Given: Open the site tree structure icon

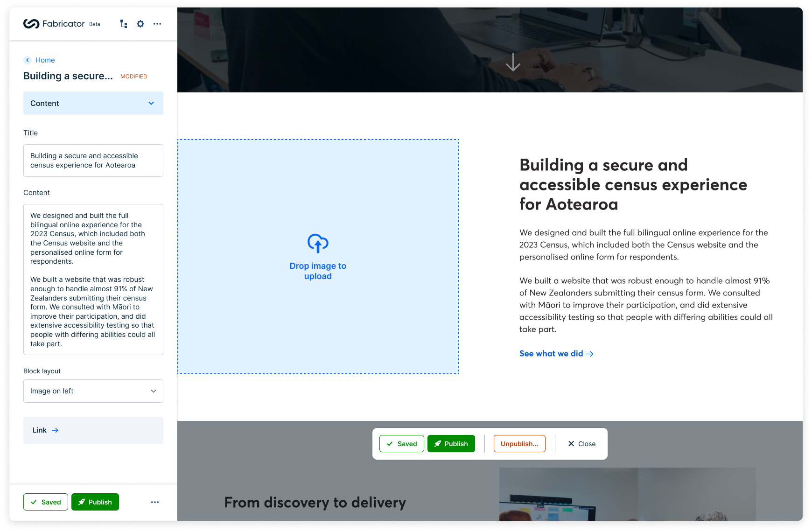Looking at the screenshot, I should 124,24.
